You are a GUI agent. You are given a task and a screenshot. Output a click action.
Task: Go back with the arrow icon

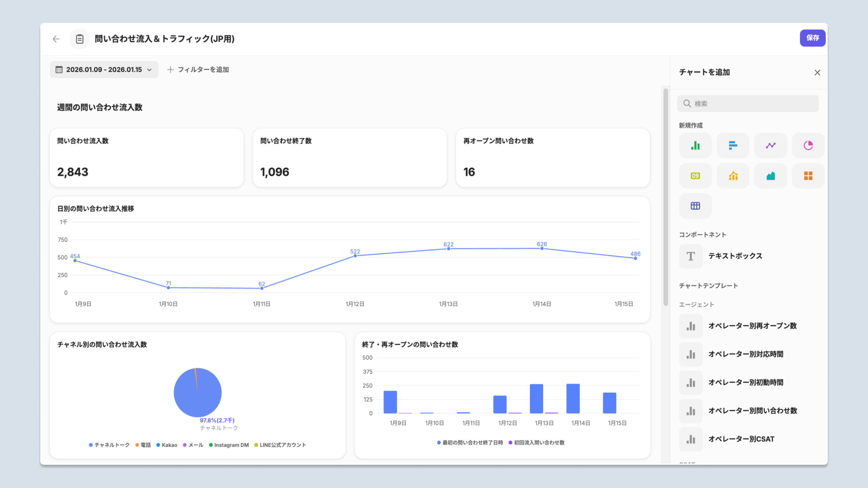tap(56, 39)
